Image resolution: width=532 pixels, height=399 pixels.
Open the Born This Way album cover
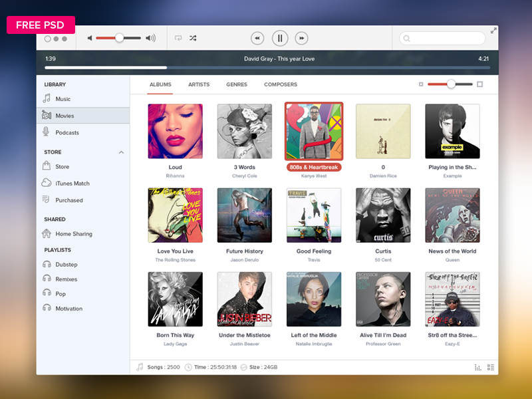pos(176,299)
